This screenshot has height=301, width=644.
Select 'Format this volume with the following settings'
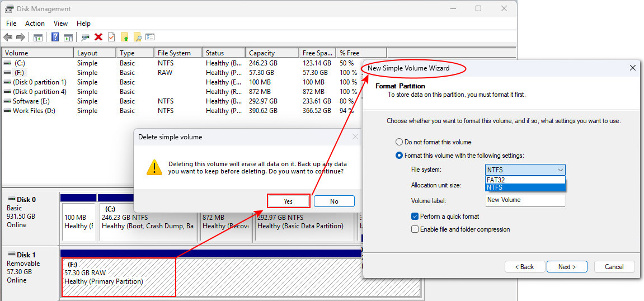(x=399, y=156)
